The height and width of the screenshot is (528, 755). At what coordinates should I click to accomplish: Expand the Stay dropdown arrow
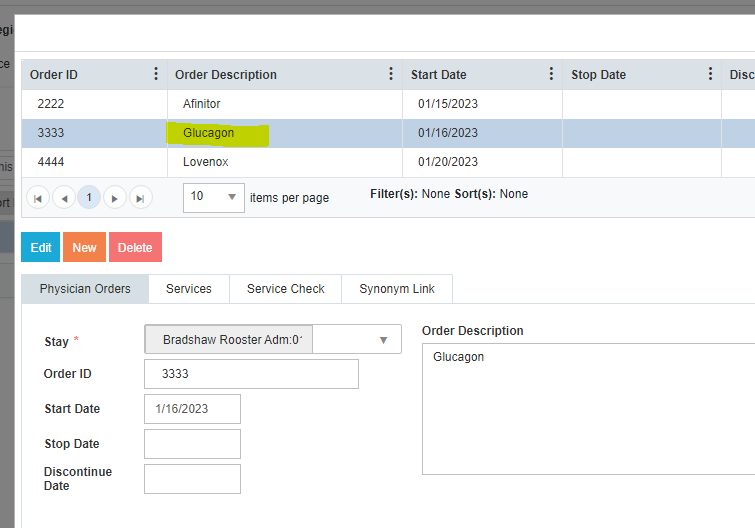383,340
